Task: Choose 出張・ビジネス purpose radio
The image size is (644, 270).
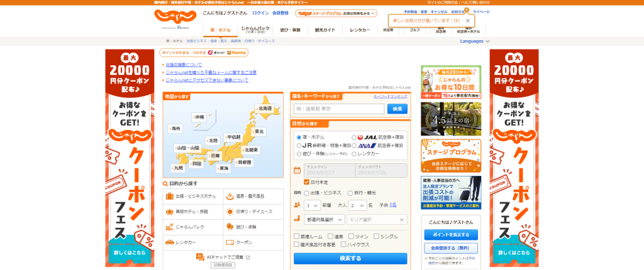Action: (306, 192)
